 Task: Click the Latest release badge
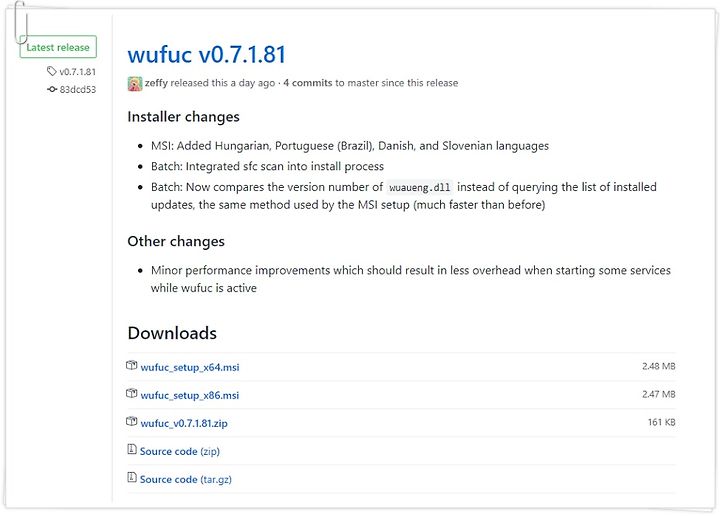tap(58, 47)
